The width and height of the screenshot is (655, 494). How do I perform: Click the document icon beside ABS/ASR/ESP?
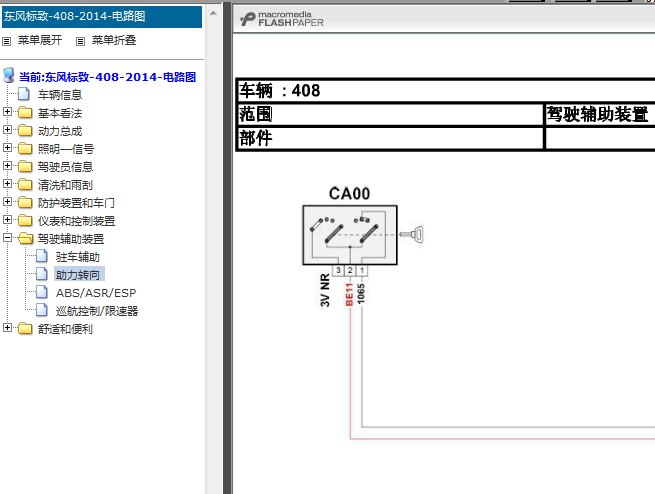coord(42,291)
